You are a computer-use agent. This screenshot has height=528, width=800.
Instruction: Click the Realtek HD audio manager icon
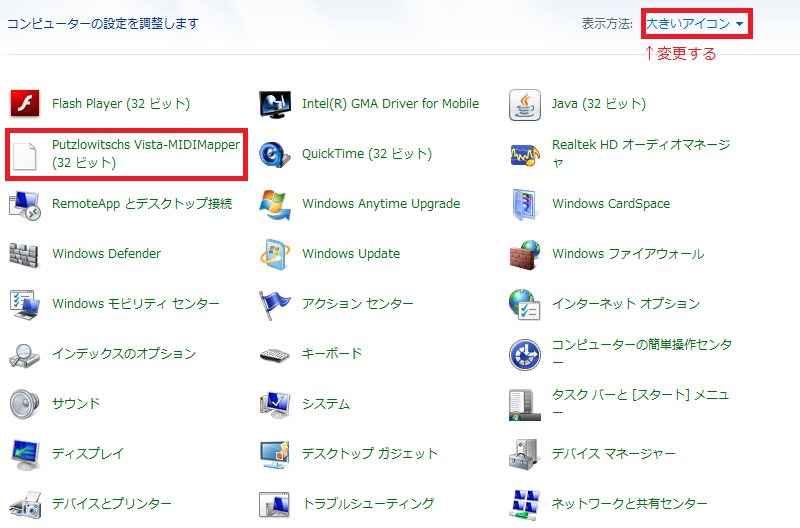(x=525, y=155)
